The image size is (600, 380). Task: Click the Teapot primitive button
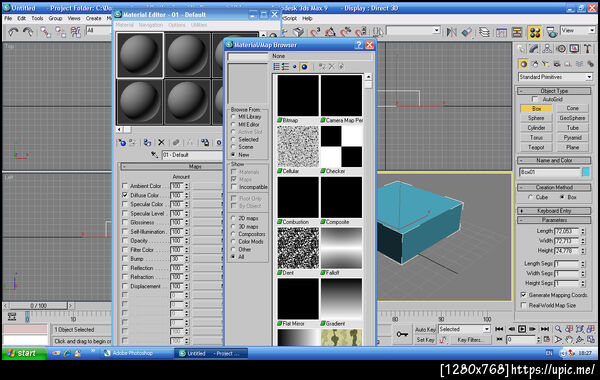(536, 147)
